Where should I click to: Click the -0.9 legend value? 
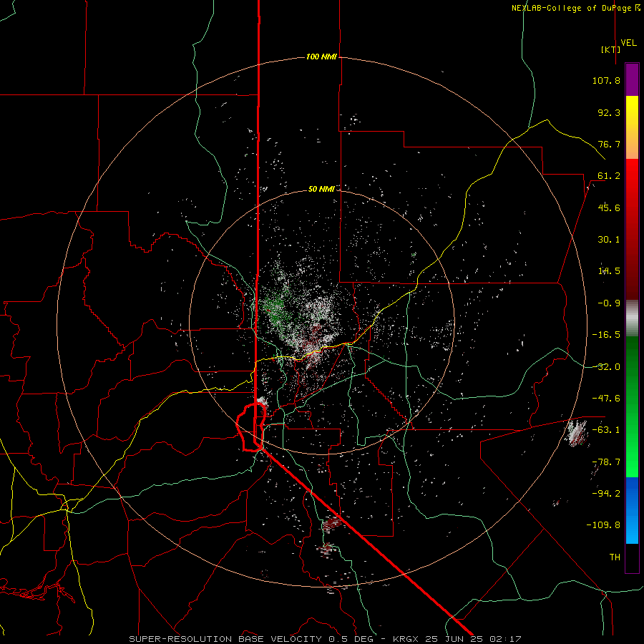coord(609,303)
